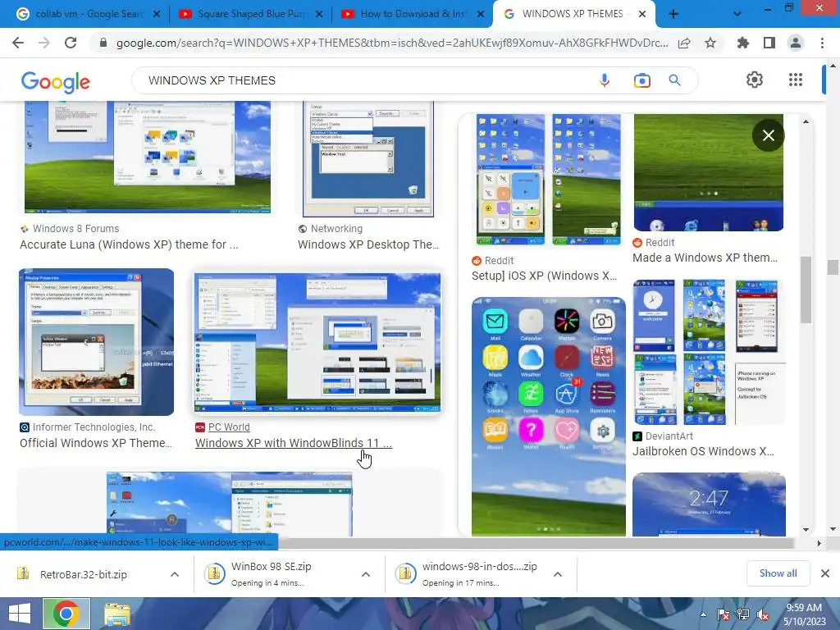
Task: Open Made a Windows XP theme thumbnail
Action: pos(708,172)
